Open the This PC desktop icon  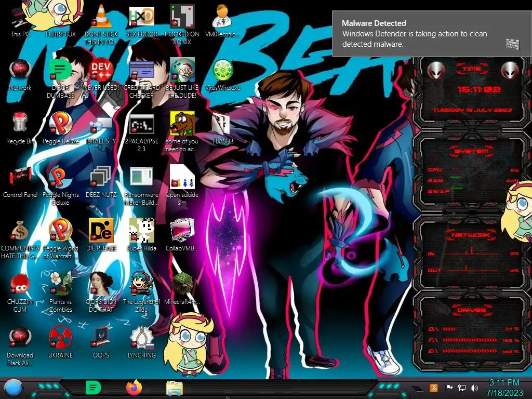pyautogui.click(x=20, y=22)
